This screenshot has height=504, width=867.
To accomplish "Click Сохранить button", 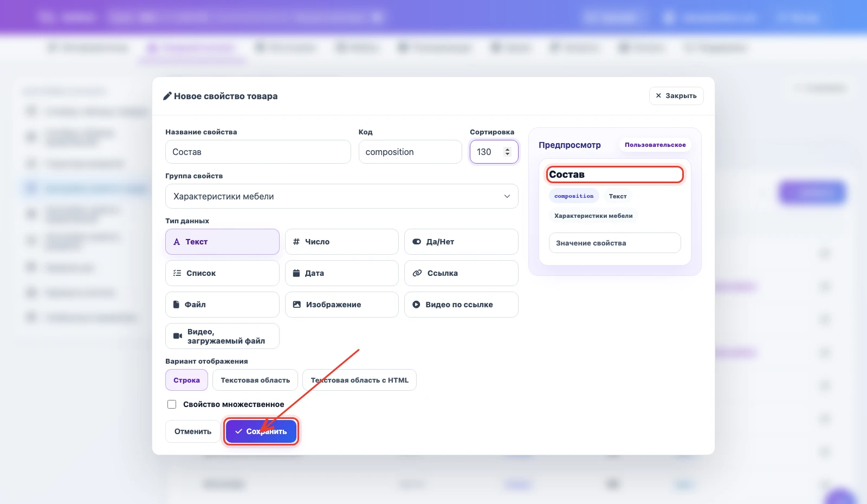I will 261,431.
